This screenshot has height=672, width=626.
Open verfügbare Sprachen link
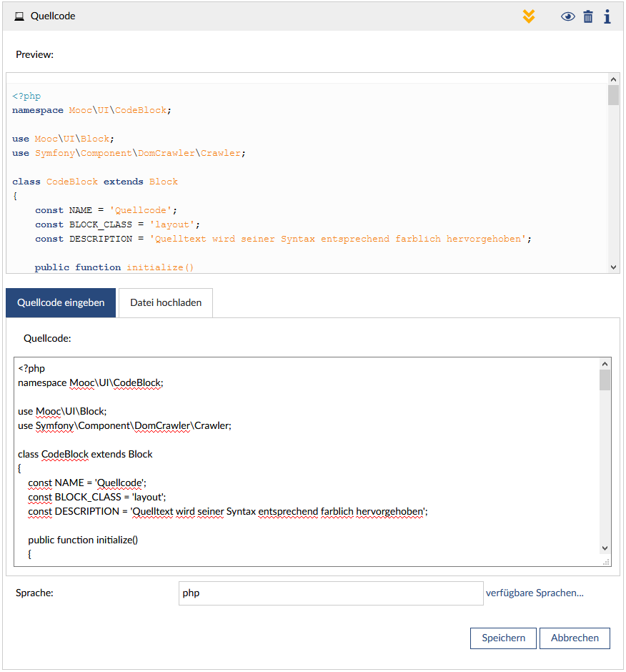pyautogui.click(x=535, y=593)
